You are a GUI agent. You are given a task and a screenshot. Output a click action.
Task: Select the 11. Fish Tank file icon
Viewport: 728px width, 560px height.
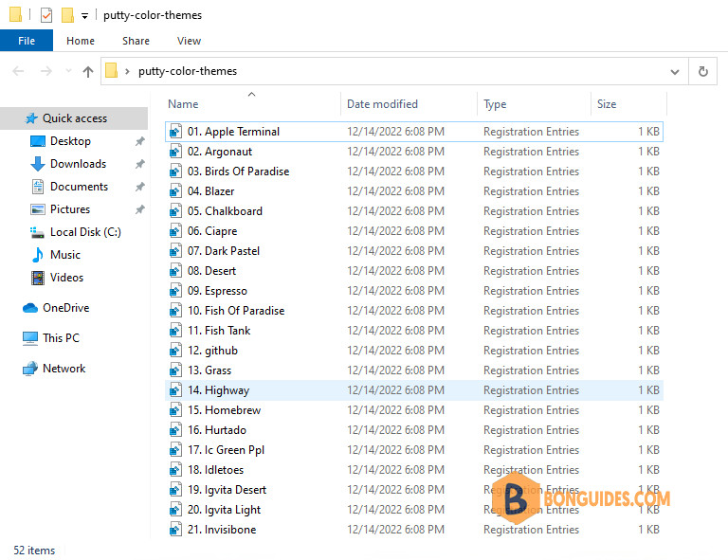(x=175, y=331)
